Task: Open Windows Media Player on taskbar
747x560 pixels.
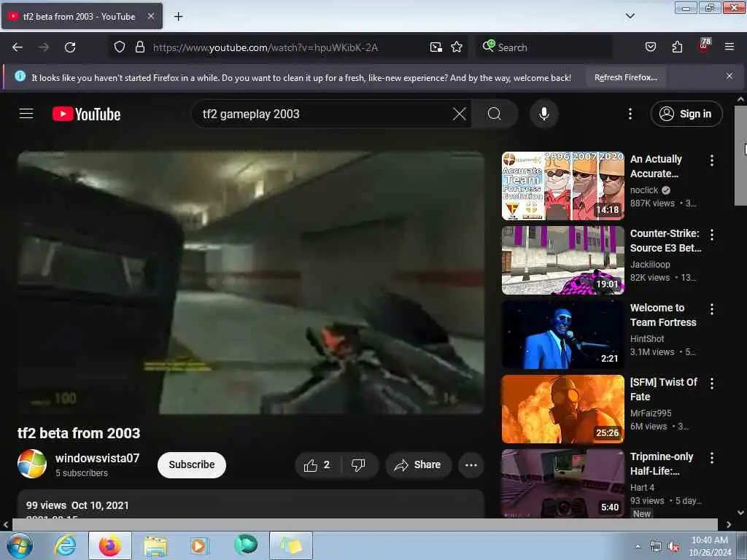Action: (x=199, y=545)
